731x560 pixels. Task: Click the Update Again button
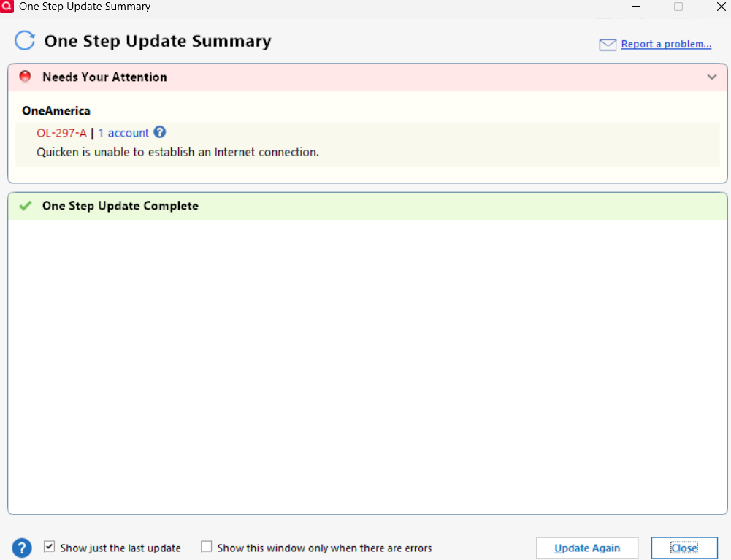point(587,548)
